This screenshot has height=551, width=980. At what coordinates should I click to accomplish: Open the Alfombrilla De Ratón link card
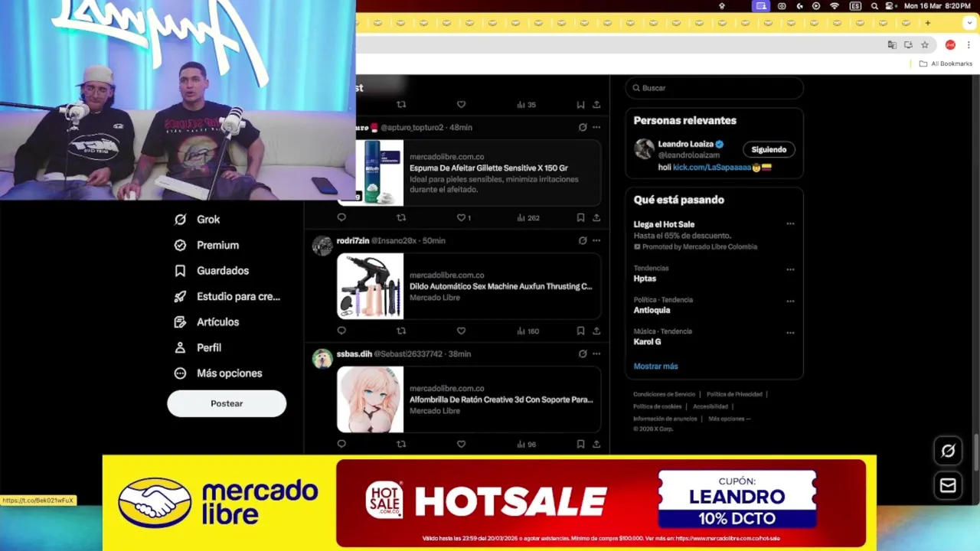(x=469, y=399)
